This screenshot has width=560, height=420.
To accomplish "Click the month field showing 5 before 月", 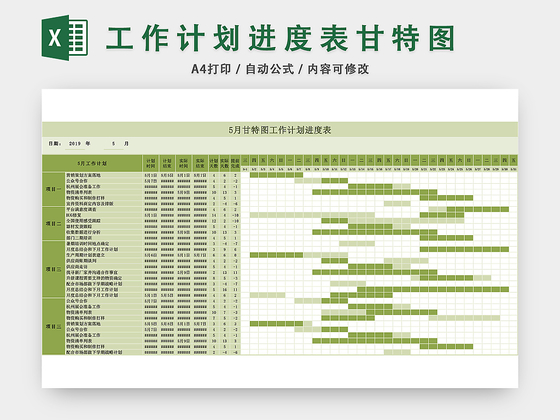I will tap(114, 144).
